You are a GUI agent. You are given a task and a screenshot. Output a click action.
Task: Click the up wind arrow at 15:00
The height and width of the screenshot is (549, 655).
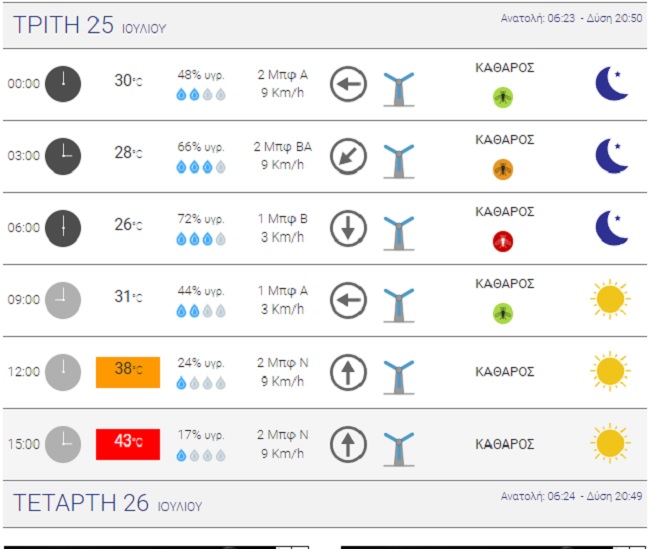click(x=348, y=444)
